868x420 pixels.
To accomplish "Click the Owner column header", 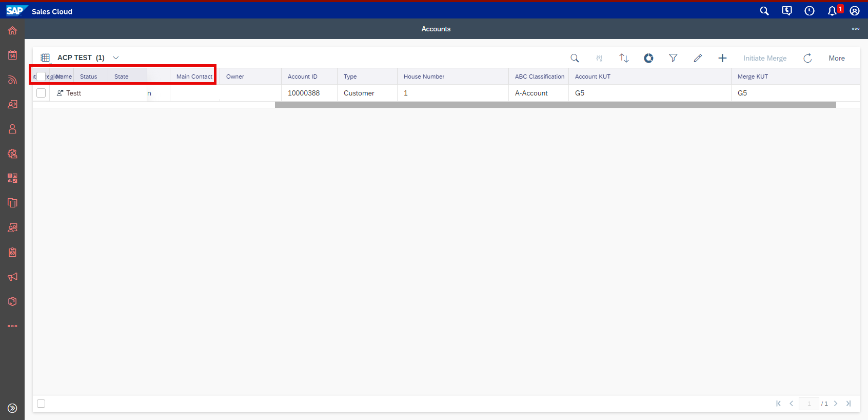I will pyautogui.click(x=235, y=77).
